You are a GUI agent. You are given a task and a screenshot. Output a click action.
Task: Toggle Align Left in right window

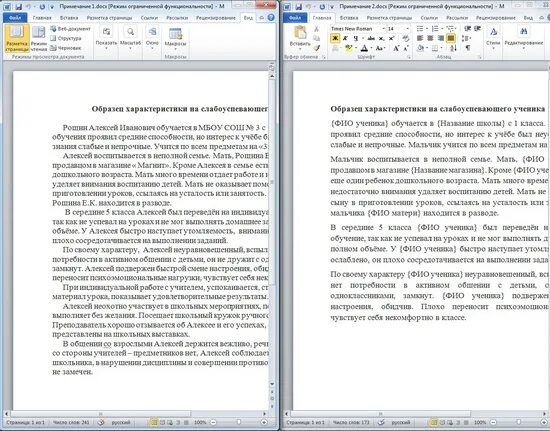pos(420,38)
